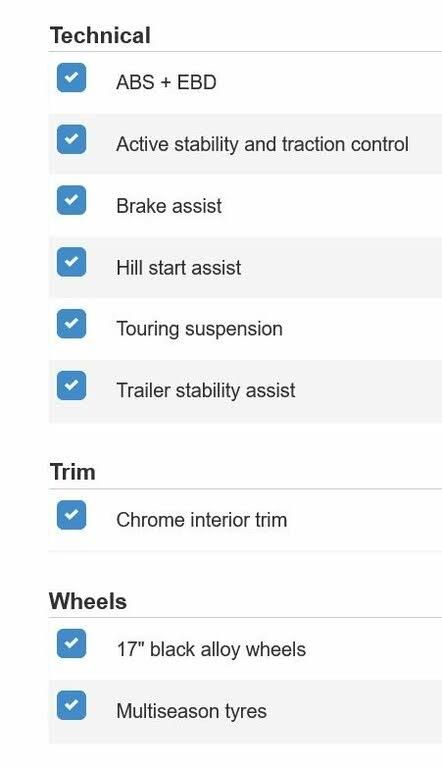The image size is (442, 768).
Task: Click the Wheels section heading
Action: [x=88, y=601]
